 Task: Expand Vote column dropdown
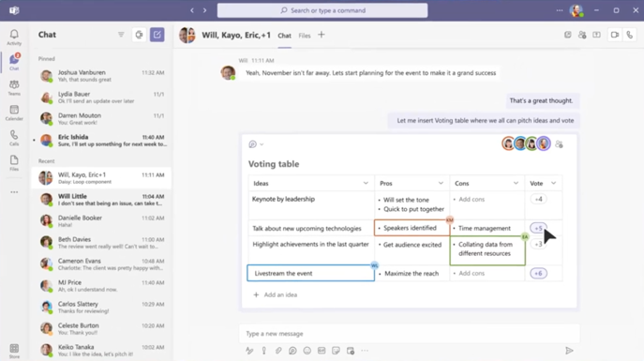pos(554,183)
